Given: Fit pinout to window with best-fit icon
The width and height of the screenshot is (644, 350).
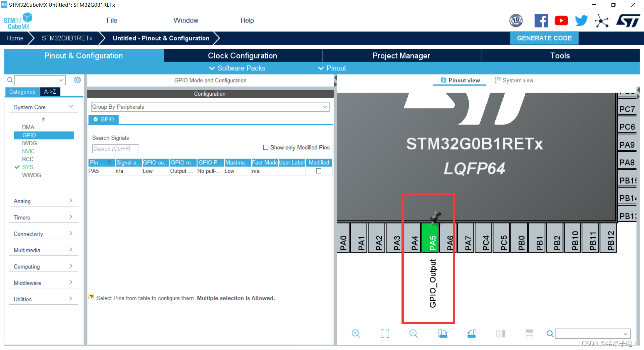Looking at the screenshot, I should click(x=385, y=334).
